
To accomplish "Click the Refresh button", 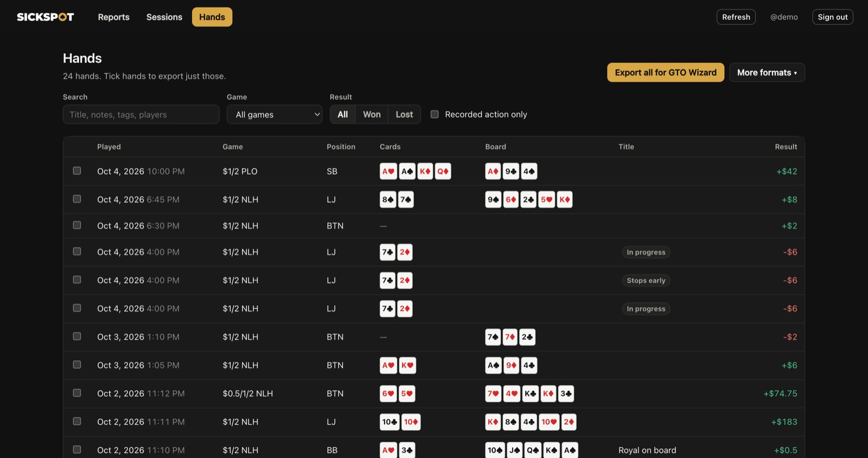I will [736, 17].
